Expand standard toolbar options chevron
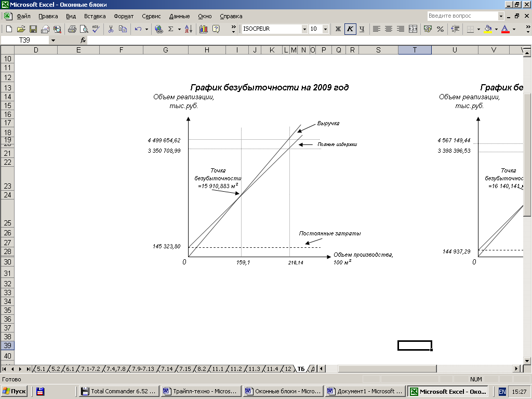 pos(233,29)
